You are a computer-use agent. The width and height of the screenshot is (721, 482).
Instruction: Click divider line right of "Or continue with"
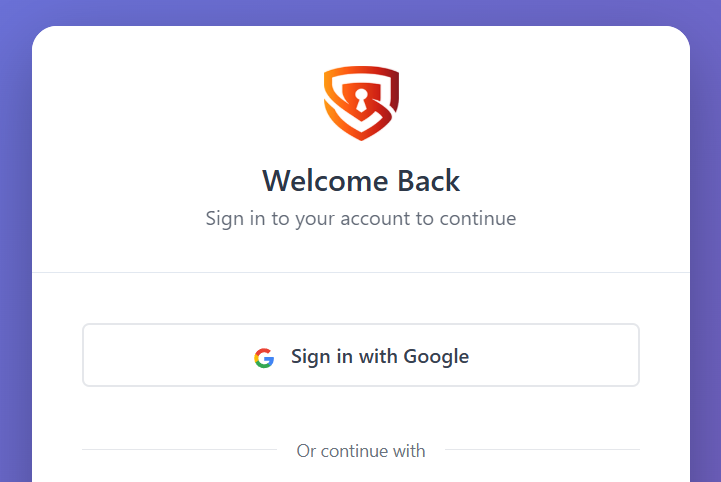pyautogui.click(x=542, y=450)
